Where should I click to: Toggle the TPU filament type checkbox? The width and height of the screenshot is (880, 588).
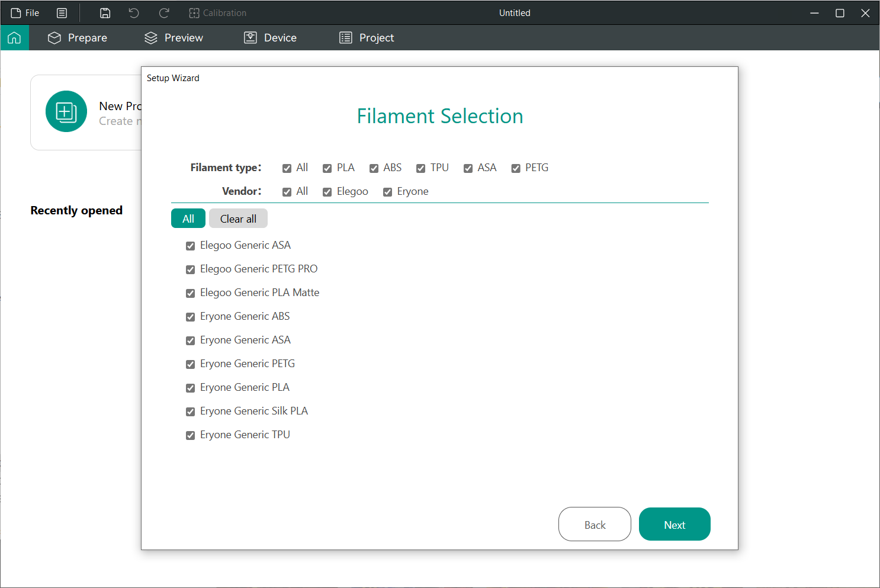[420, 168]
